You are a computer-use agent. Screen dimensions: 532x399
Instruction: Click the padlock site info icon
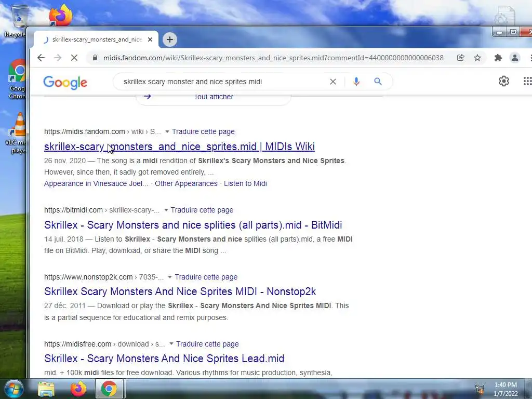[x=95, y=58]
